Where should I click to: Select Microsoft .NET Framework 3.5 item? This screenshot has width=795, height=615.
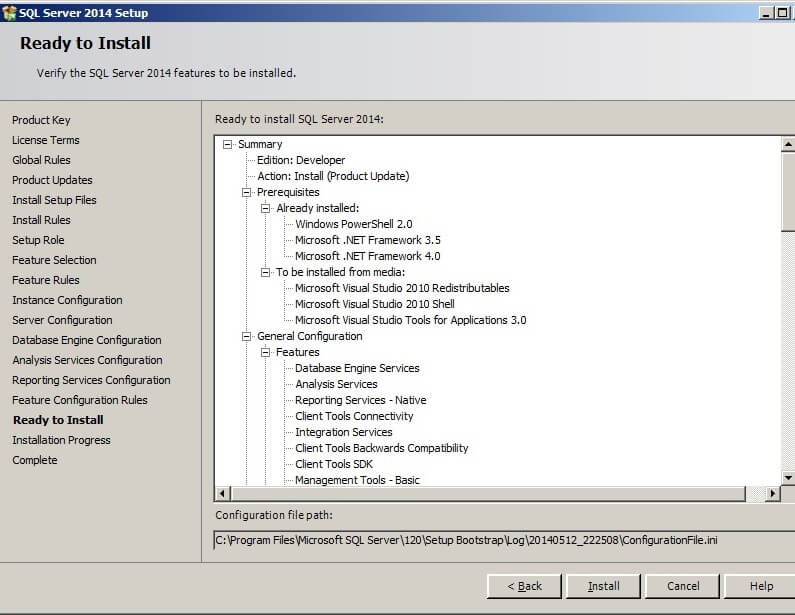pyautogui.click(x=368, y=240)
